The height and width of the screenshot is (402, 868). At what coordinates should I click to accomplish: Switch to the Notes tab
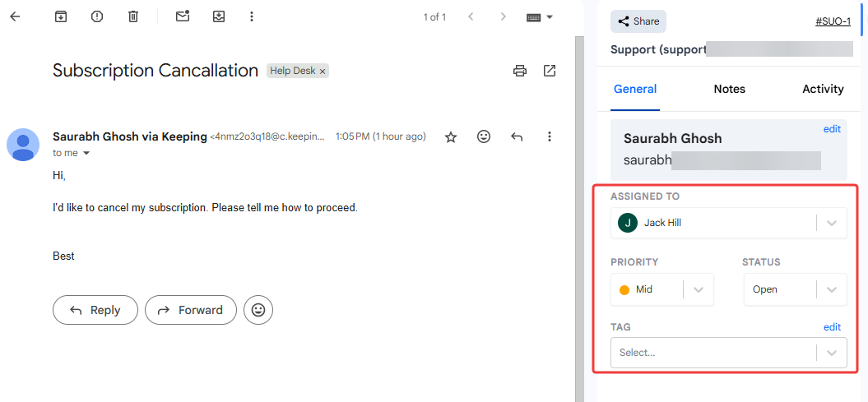[729, 89]
